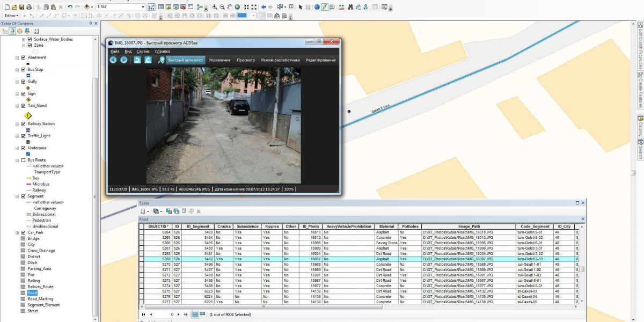
Task: Open the Search side panel tab
Action: (x=640, y=150)
